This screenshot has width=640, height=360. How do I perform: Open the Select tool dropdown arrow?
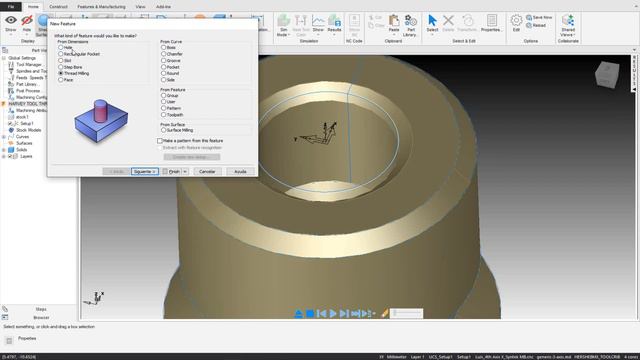[x=432, y=35]
